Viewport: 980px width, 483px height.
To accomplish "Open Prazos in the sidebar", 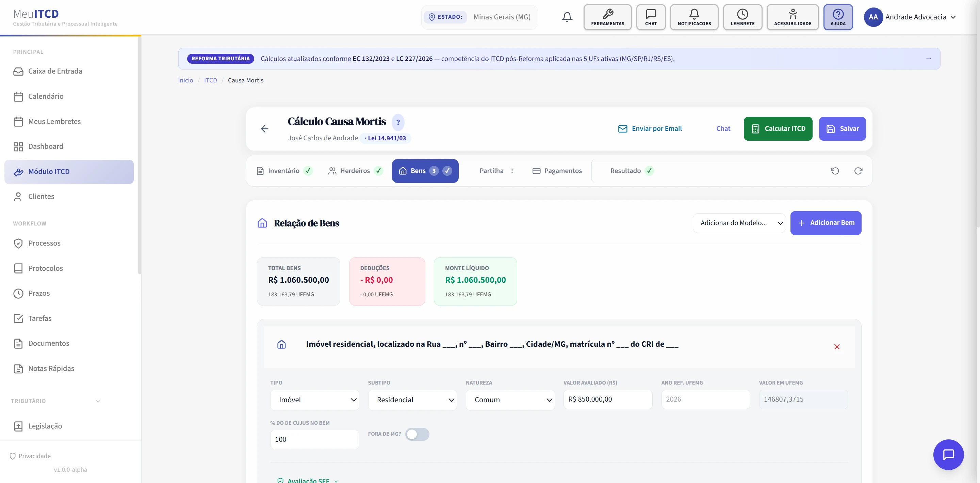I will tap(69, 293).
